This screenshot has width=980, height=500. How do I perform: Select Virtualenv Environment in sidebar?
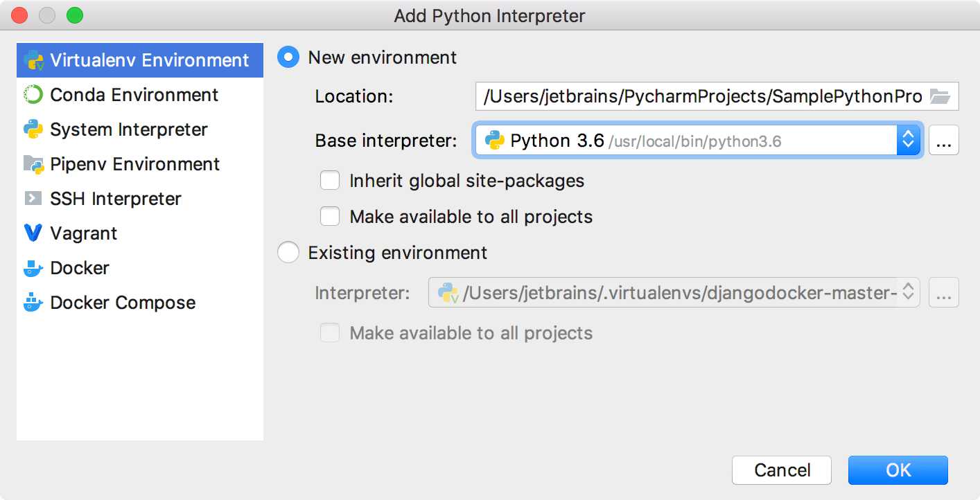coord(140,60)
